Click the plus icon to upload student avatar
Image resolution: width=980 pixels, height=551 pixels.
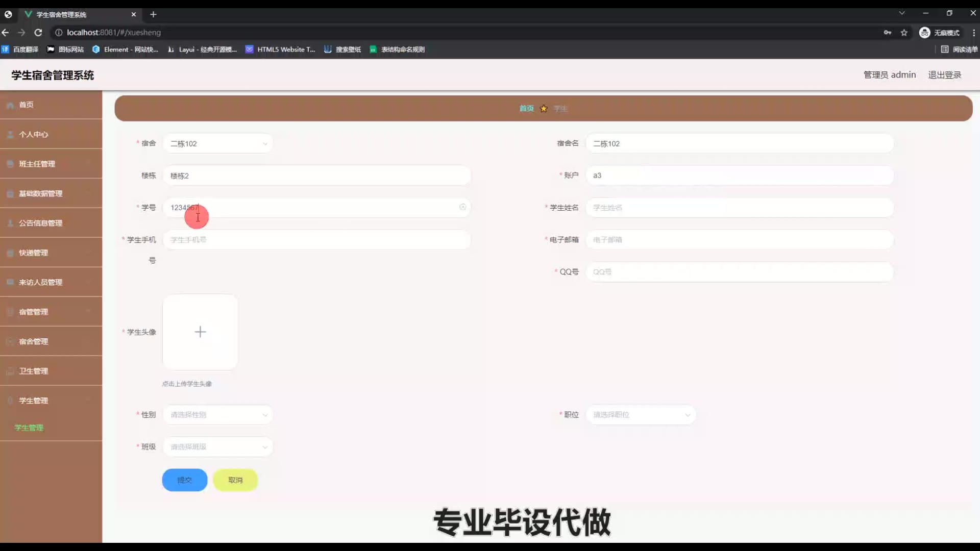click(x=200, y=332)
